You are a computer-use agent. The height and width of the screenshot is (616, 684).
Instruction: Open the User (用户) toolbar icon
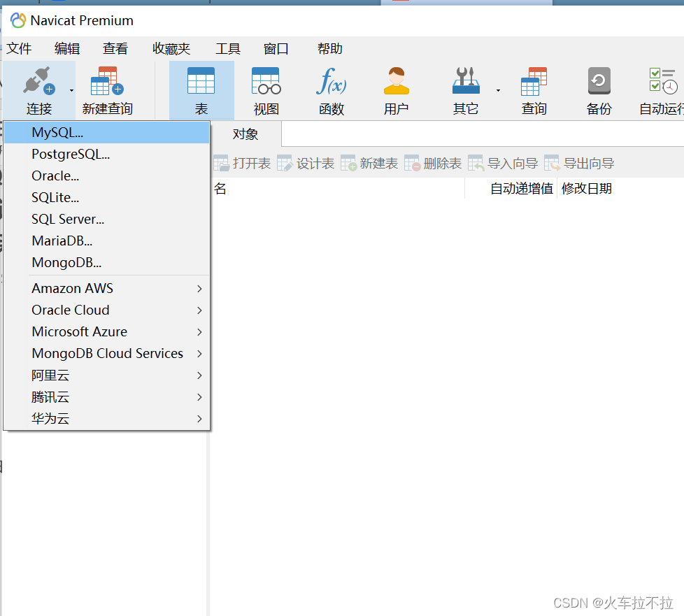coord(397,80)
